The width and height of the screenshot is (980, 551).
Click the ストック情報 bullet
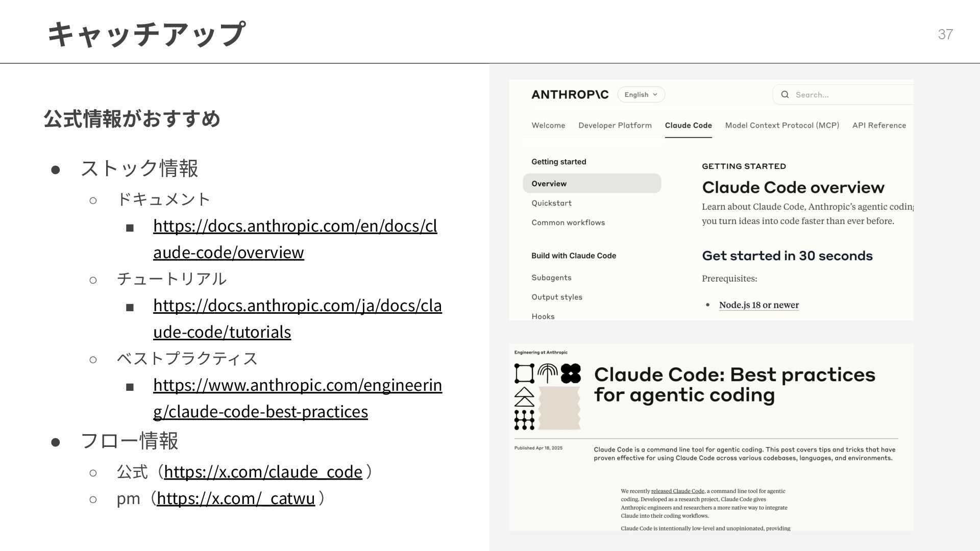(x=139, y=168)
